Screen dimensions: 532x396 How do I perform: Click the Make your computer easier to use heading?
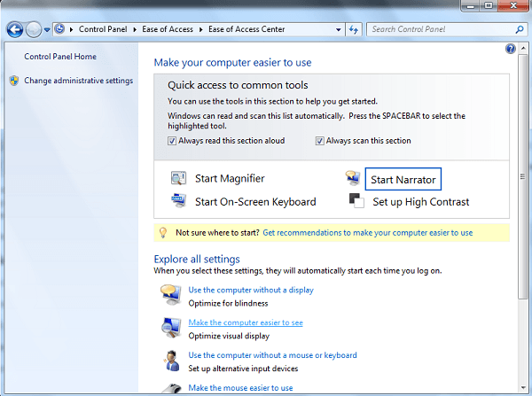(x=232, y=63)
